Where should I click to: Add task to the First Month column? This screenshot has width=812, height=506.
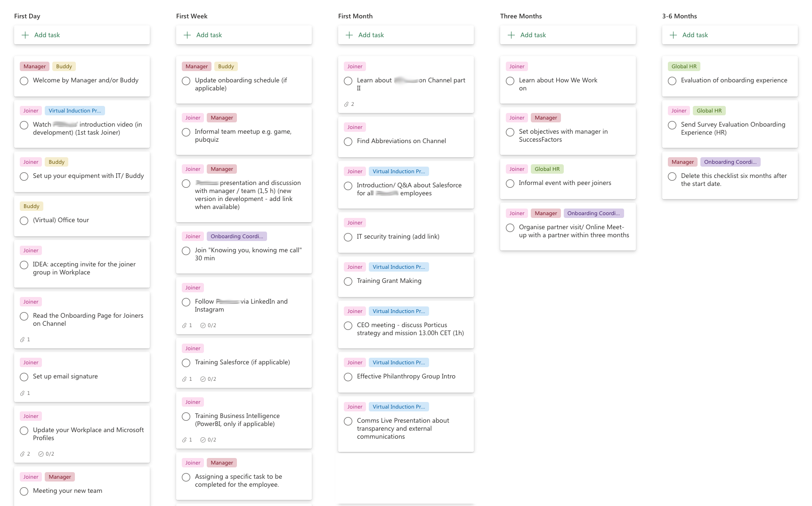coord(406,35)
